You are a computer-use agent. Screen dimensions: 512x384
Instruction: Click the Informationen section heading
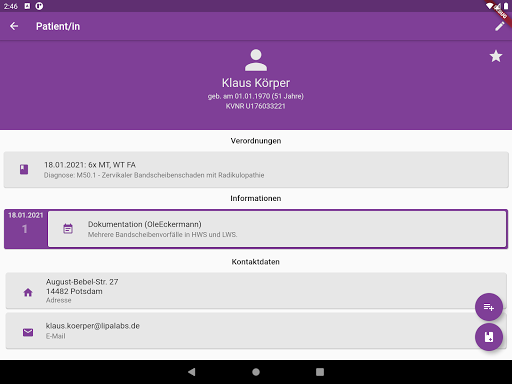click(256, 198)
